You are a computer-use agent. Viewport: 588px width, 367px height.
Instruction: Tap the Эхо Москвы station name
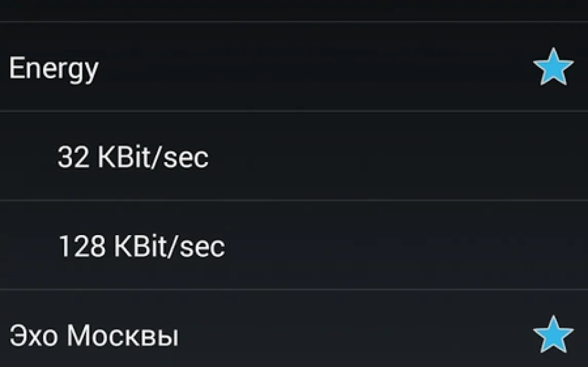[94, 336]
